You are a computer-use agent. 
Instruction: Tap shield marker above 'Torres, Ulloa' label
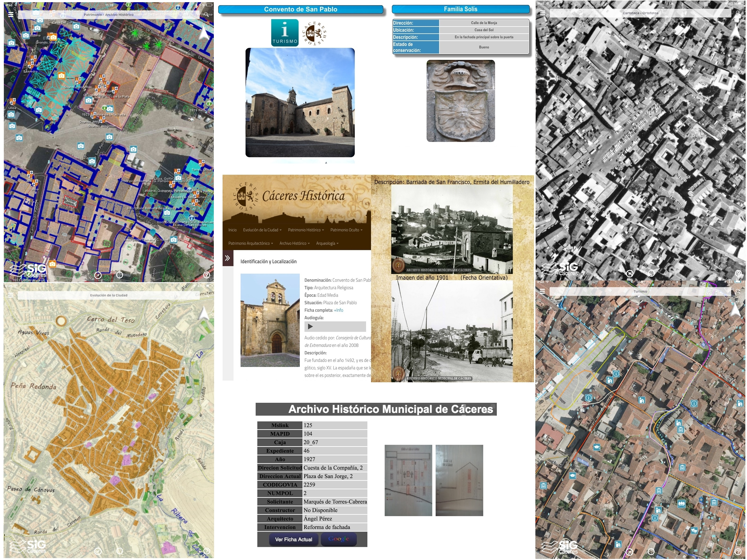202,163
